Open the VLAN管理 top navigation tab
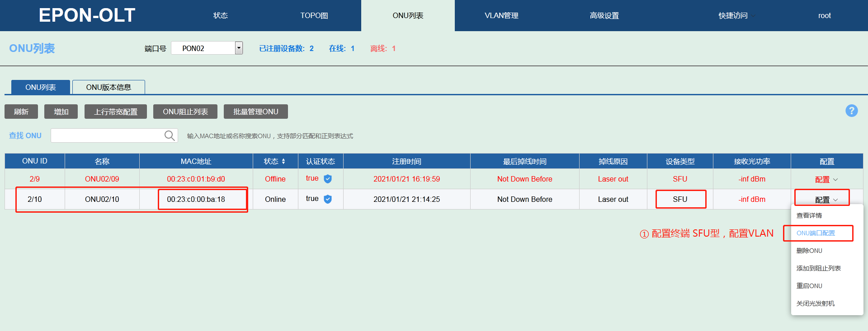 [501, 16]
